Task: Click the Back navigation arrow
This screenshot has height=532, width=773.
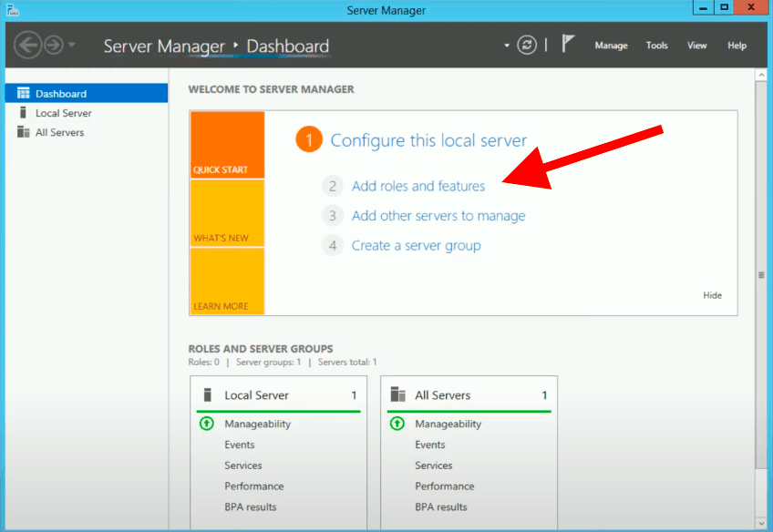Action: point(27,46)
